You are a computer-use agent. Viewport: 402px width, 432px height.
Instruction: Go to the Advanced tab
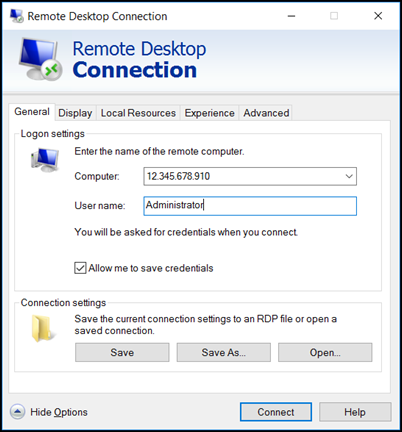click(266, 113)
